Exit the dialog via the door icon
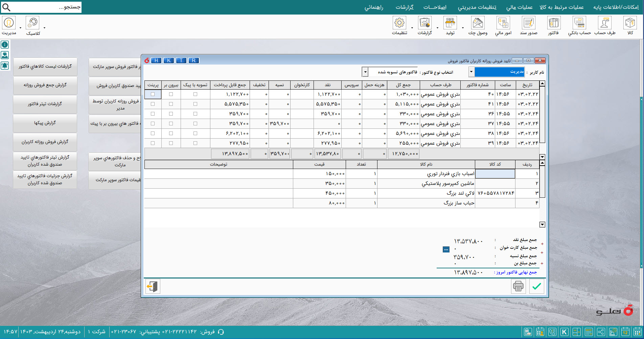The height and width of the screenshot is (339, 644). [153, 287]
